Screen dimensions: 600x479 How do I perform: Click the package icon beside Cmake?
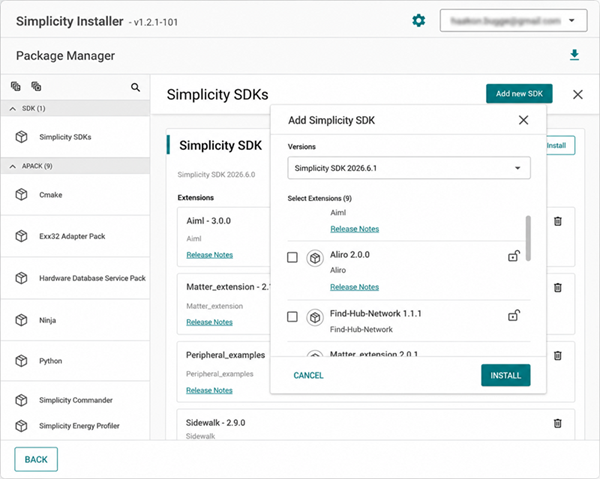(x=21, y=194)
